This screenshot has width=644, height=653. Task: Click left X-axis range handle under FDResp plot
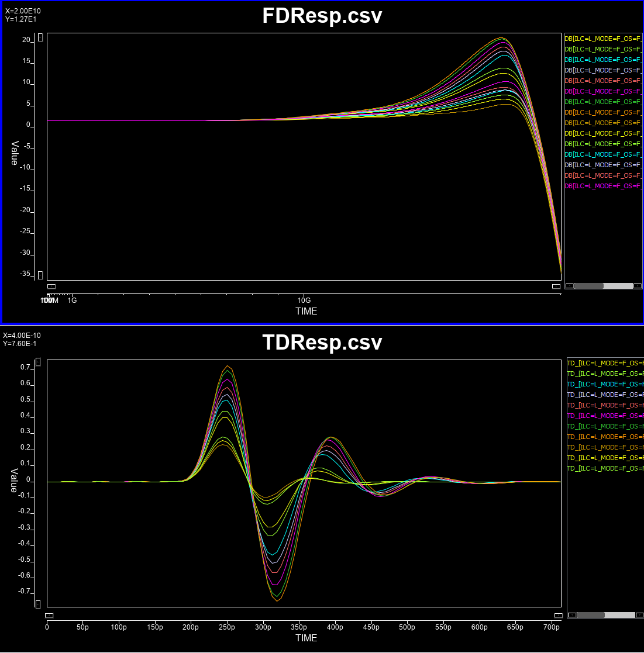[x=51, y=286]
